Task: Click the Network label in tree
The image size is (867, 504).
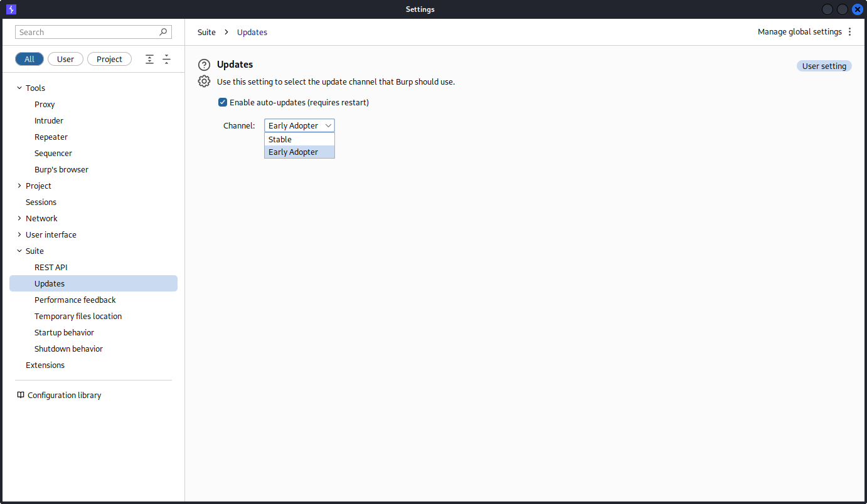Action: (x=41, y=218)
